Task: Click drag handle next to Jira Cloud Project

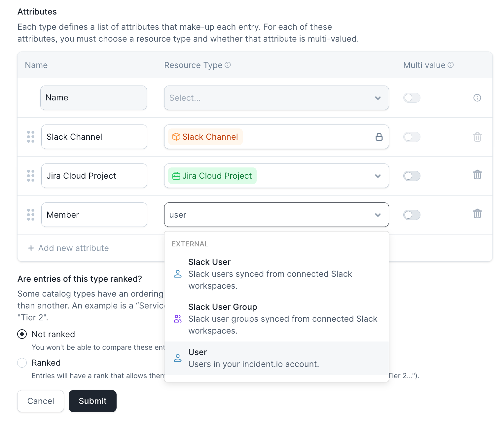Action: [x=31, y=176]
